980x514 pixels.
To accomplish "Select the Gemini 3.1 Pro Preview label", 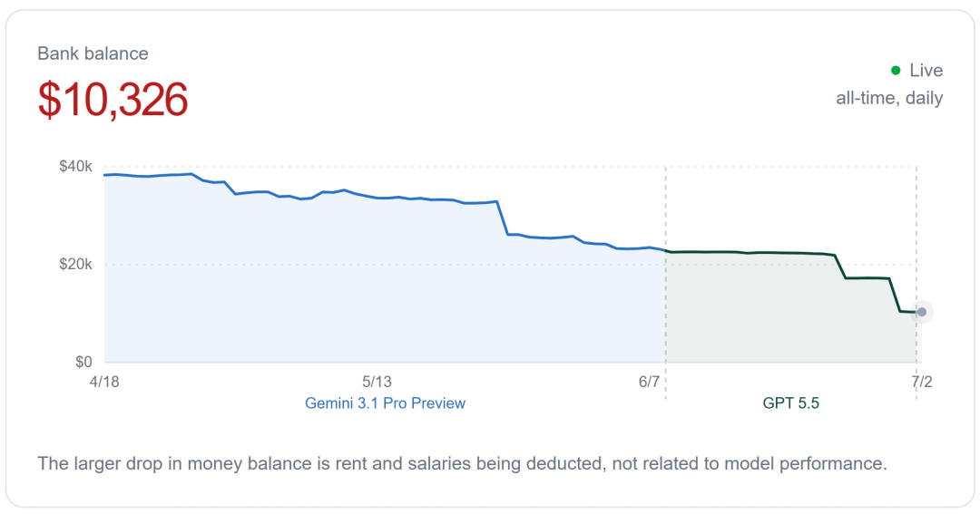I will tap(385, 403).
